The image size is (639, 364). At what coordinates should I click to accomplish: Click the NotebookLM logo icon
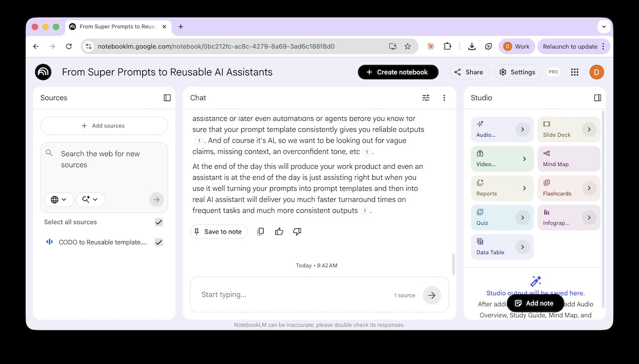pos(43,72)
